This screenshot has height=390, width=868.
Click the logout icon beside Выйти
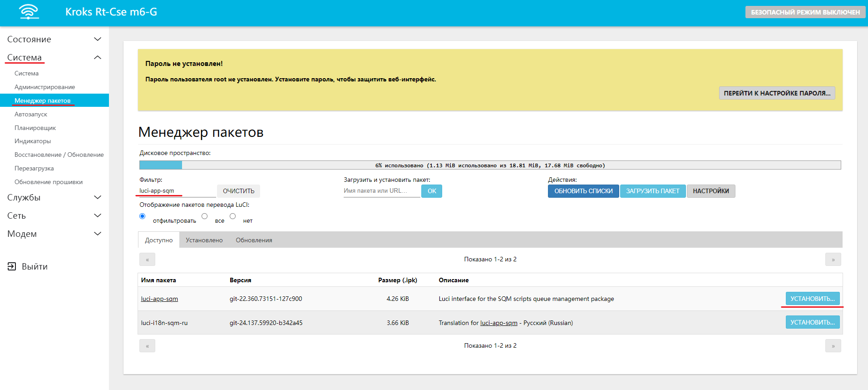(x=12, y=266)
